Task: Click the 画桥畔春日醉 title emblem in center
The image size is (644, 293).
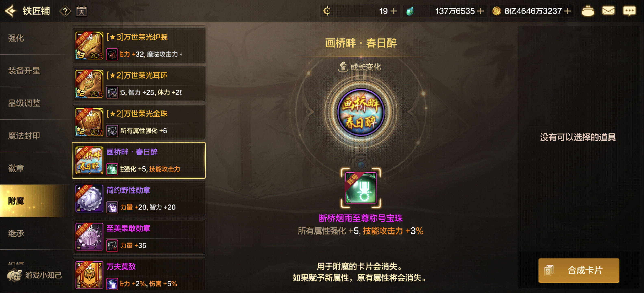Action: pos(361,112)
